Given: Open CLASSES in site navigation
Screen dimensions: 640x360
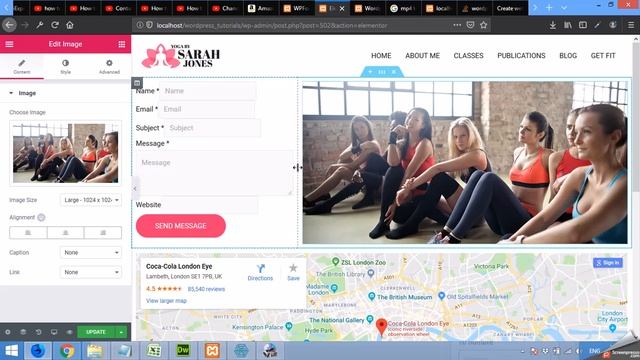Looking at the screenshot, I should click(x=469, y=56).
